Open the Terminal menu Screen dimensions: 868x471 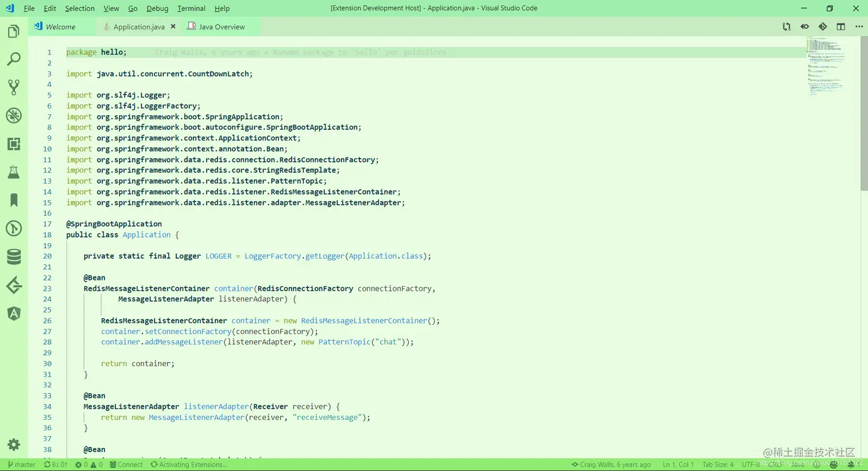tap(191, 8)
